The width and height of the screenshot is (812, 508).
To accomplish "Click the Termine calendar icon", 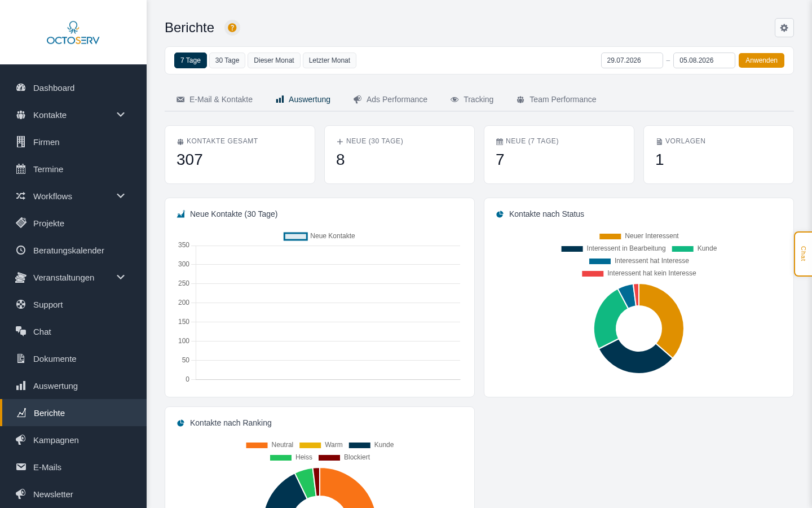I will pyautogui.click(x=21, y=169).
